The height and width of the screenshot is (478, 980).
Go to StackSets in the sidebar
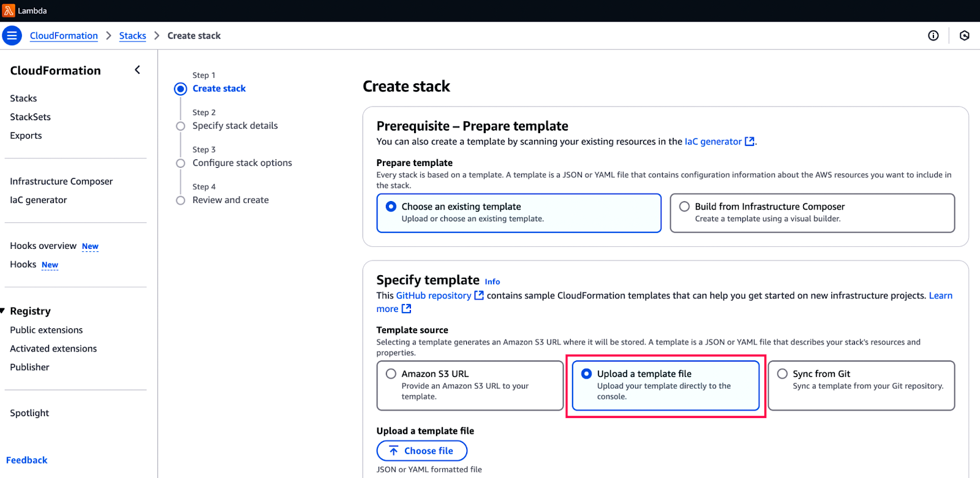pos(30,117)
